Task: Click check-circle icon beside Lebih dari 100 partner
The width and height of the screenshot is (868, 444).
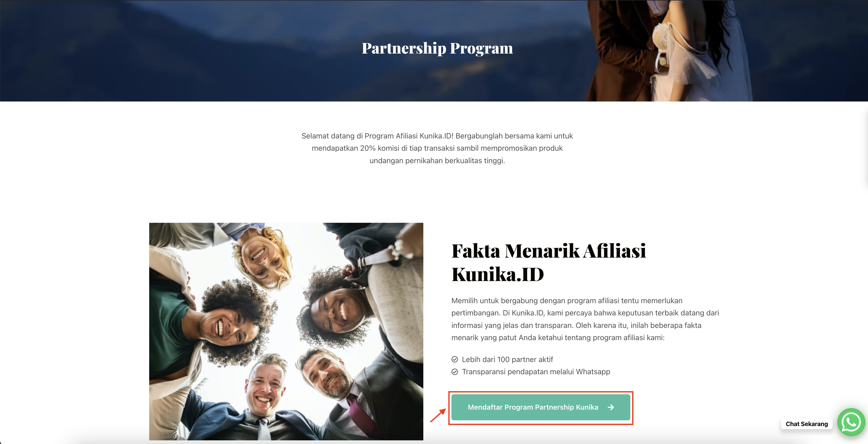Action: (455, 359)
